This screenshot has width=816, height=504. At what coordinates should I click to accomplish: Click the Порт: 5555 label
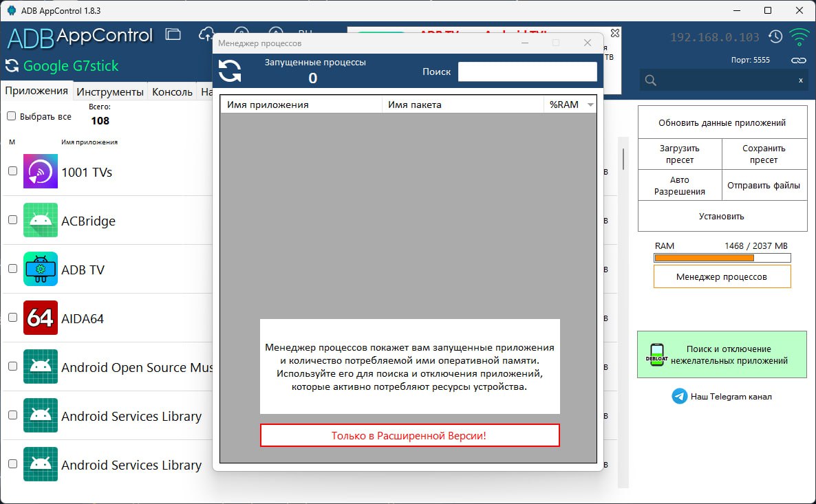[750, 60]
